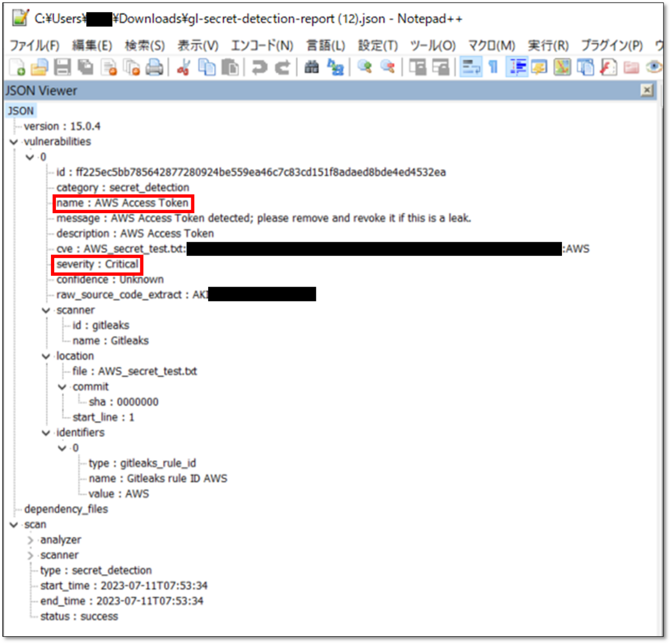The image size is (671, 644).
Task: Close the JSON Viewer panel
Action: point(647,90)
